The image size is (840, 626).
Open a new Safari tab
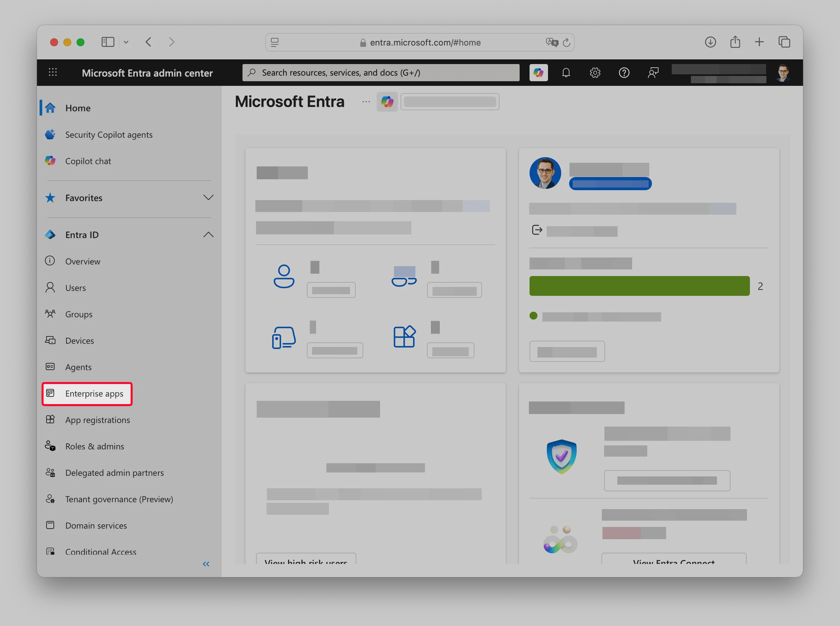[759, 42]
